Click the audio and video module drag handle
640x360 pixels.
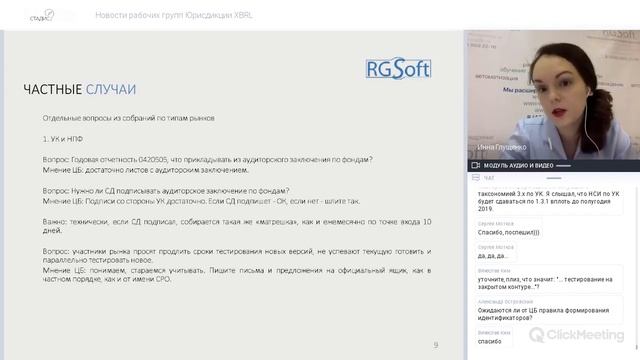click(563, 166)
